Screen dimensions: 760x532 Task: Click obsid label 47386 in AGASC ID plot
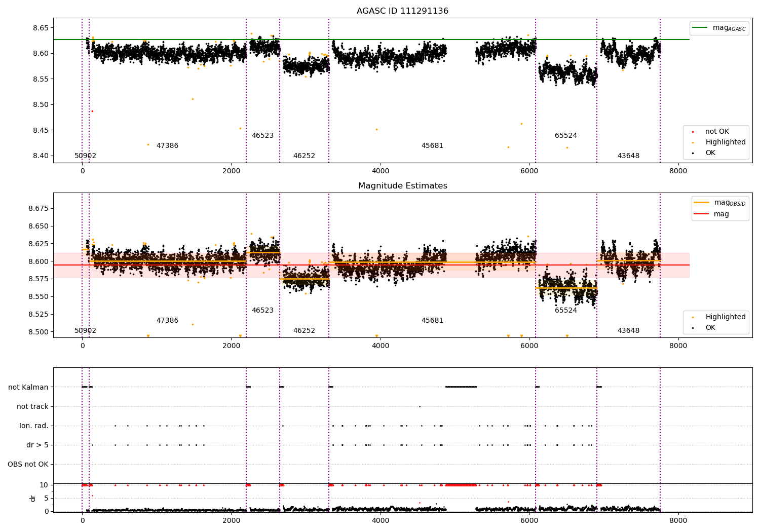pyautogui.click(x=167, y=145)
